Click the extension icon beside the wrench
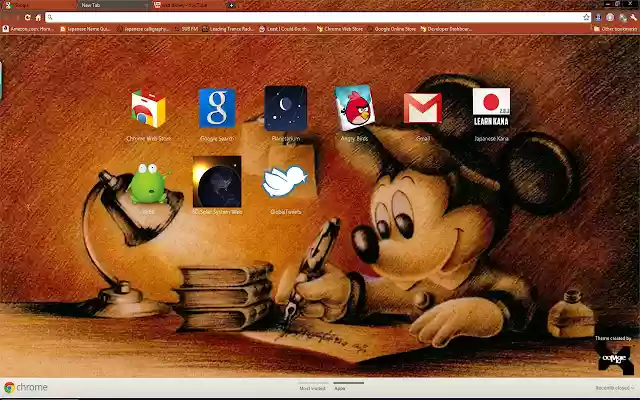The height and width of the screenshot is (400, 640). [x=622, y=17]
